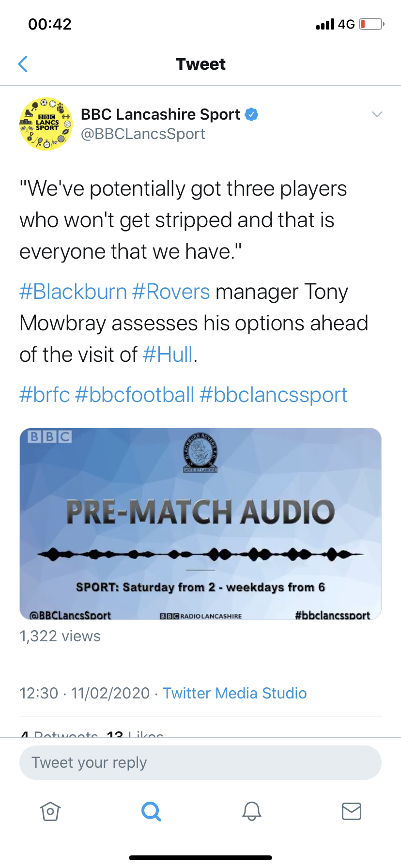This screenshot has width=401, height=868.
Task: Open the #Blackburn hashtag
Action: coord(73,292)
